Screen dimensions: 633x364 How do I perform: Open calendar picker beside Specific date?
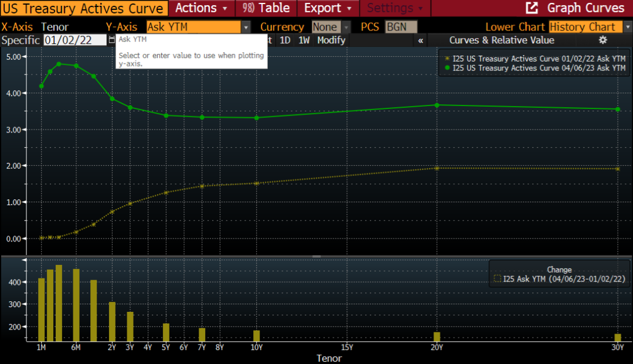coord(111,40)
